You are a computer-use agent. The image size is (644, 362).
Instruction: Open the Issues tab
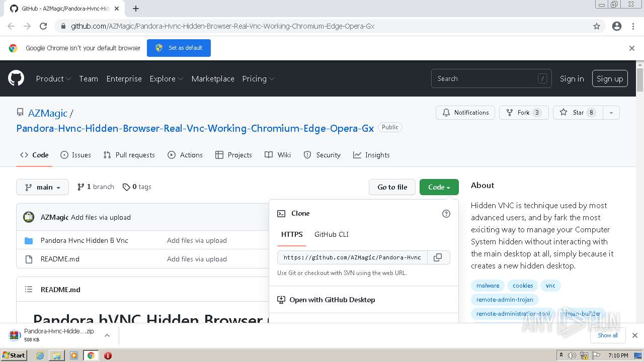coord(75,155)
